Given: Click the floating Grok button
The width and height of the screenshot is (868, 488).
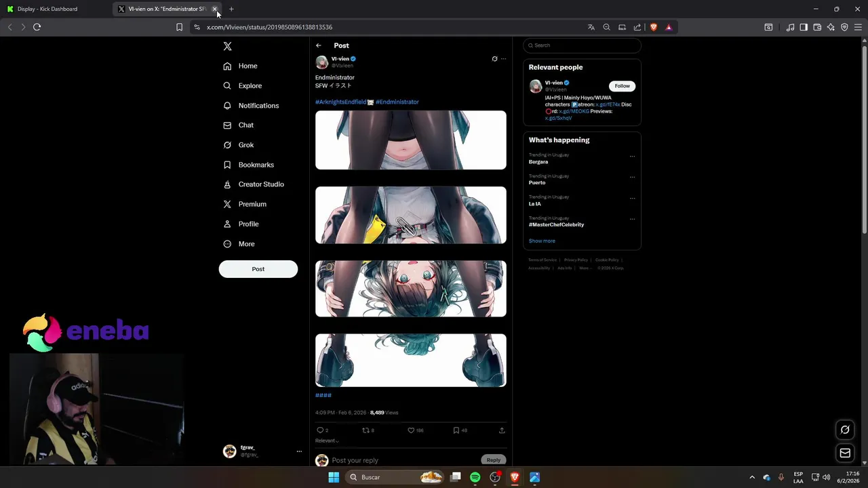Looking at the screenshot, I should click(845, 429).
